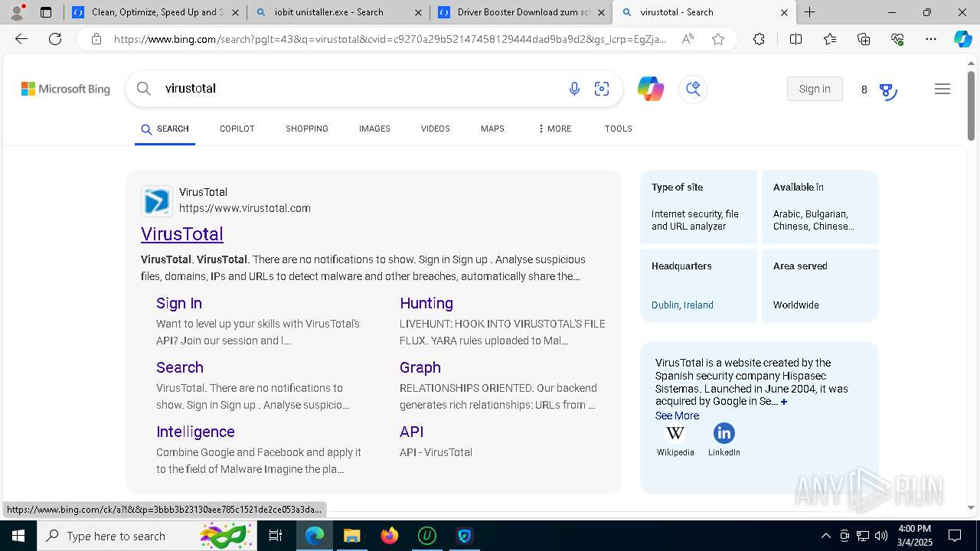Open the Windows Start menu
This screenshot has height=551, width=980.
tap(18, 536)
